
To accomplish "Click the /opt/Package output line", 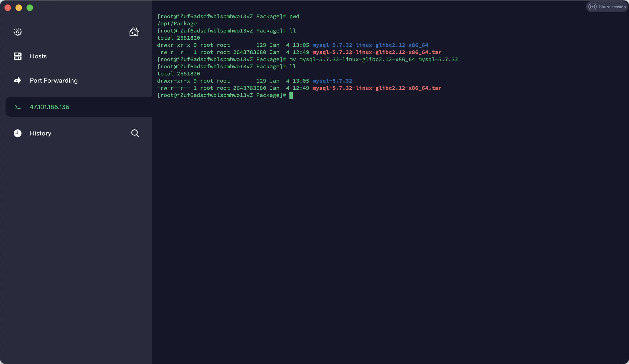I will point(177,24).
